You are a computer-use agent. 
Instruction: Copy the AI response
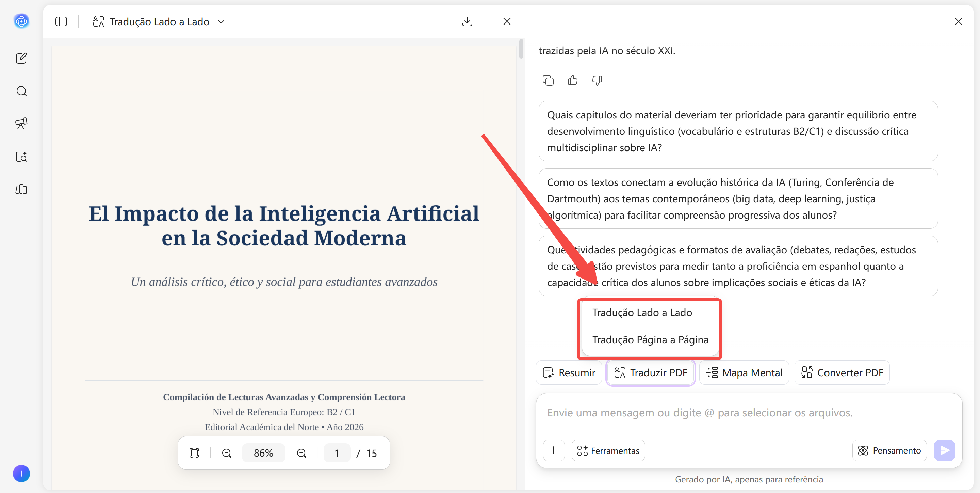pos(548,80)
